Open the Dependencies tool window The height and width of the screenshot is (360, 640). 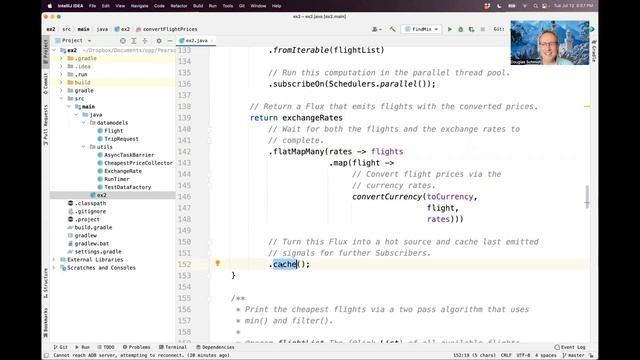click(215, 347)
